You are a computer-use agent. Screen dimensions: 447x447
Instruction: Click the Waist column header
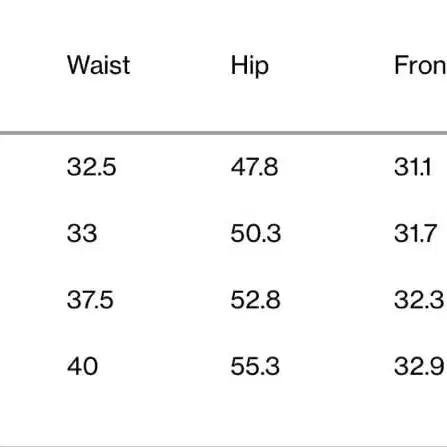point(98,65)
